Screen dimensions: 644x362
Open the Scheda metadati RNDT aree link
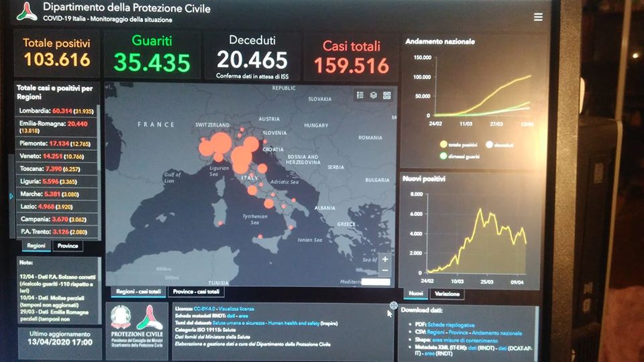[243, 316]
